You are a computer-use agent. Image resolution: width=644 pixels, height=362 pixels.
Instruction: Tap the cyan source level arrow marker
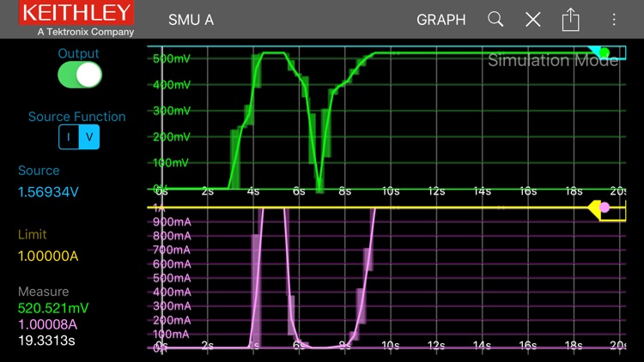[592, 51]
